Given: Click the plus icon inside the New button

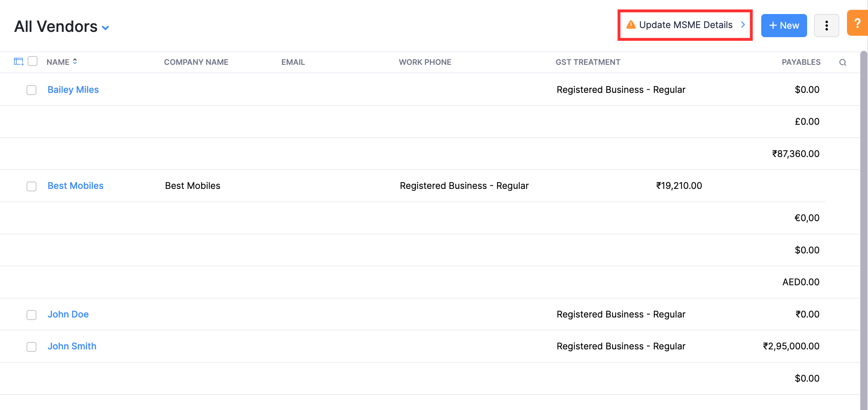Looking at the screenshot, I should coord(772,25).
